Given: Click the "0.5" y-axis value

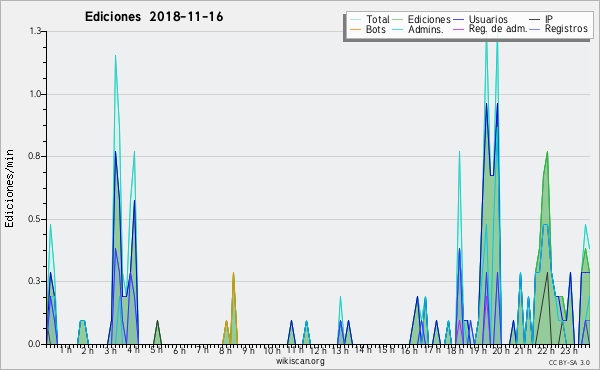Looking at the screenshot, I should (35, 219).
